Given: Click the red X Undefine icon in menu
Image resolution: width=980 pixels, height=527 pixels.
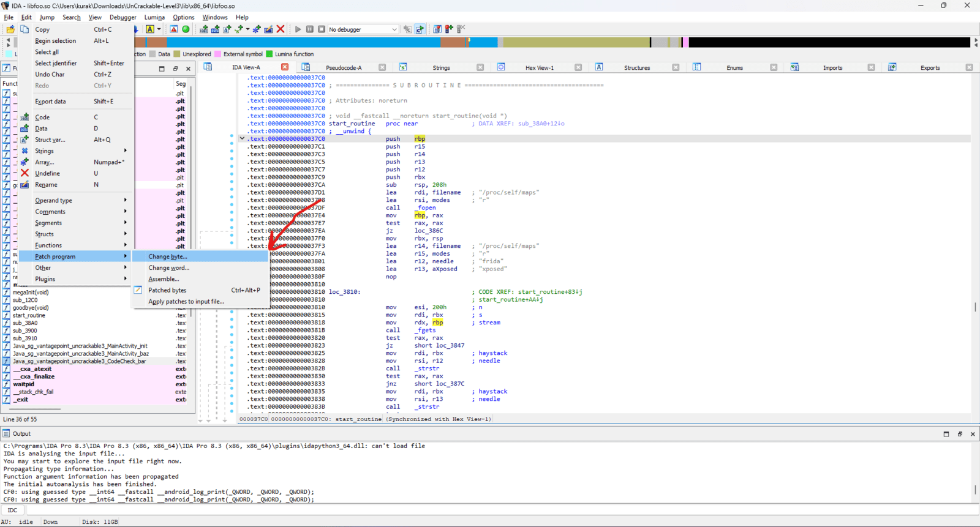Looking at the screenshot, I should point(24,173).
